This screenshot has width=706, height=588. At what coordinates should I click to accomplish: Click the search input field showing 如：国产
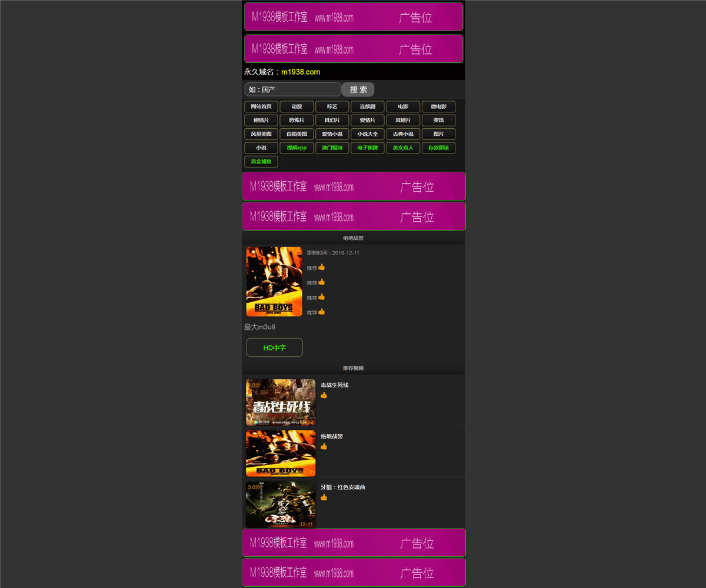click(x=293, y=89)
